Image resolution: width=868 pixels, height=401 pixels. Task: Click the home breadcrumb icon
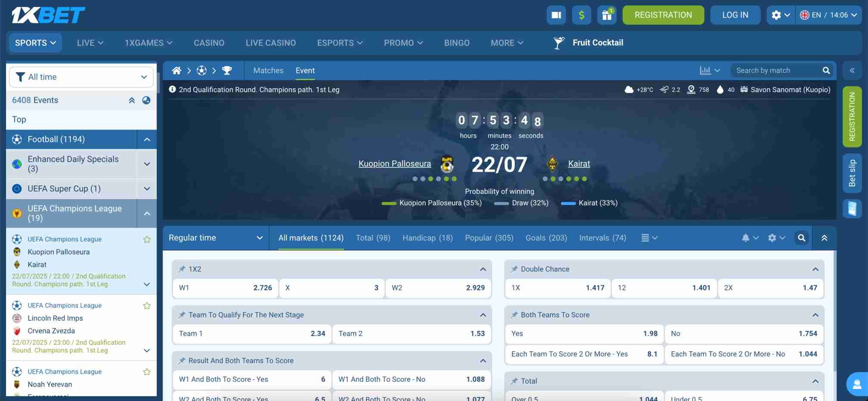point(176,71)
